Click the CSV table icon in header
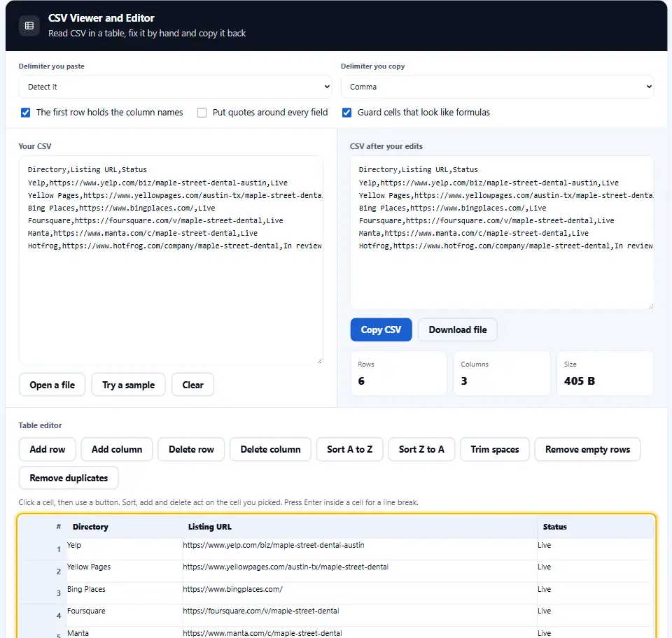This screenshot has width=672, height=638. pos(29,26)
